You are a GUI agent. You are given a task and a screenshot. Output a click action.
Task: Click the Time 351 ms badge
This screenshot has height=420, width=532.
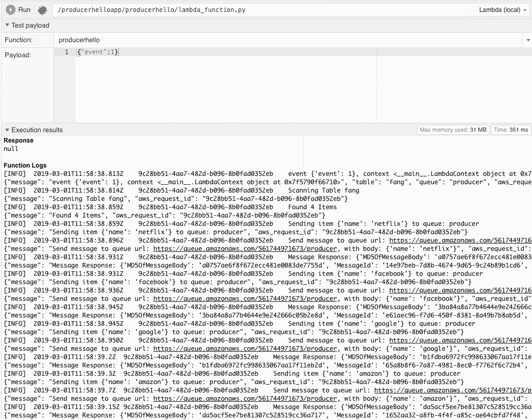click(x=511, y=130)
